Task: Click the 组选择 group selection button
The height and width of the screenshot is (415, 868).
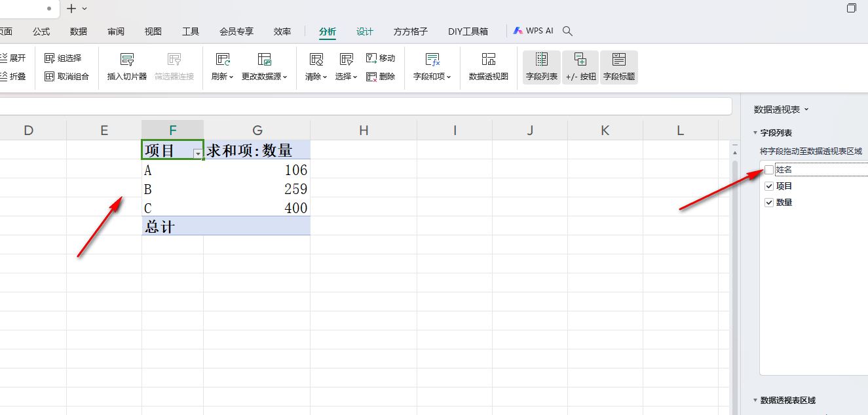Action: 63,58
